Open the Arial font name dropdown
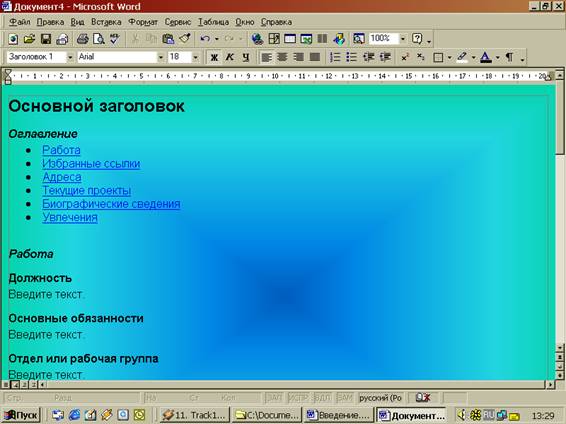Viewport: 566px width, 424px height. pyautogui.click(x=161, y=57)
